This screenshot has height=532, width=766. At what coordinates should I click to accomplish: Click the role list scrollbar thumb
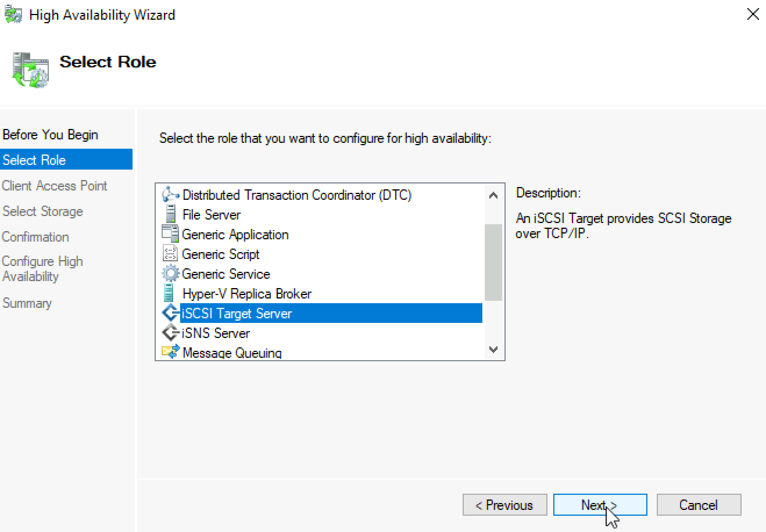[x=493, y=263]
